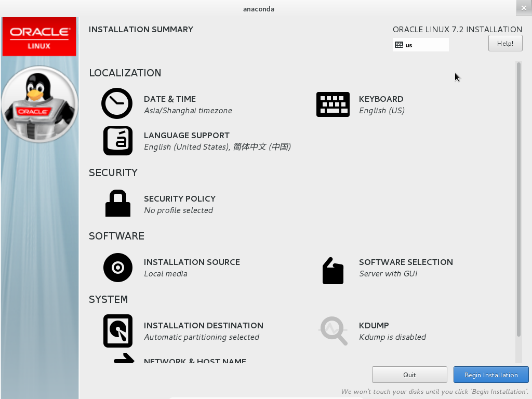Click the SOFTWARE section heading
Viewport: 532px width, 399px height.
coord(116,236)
